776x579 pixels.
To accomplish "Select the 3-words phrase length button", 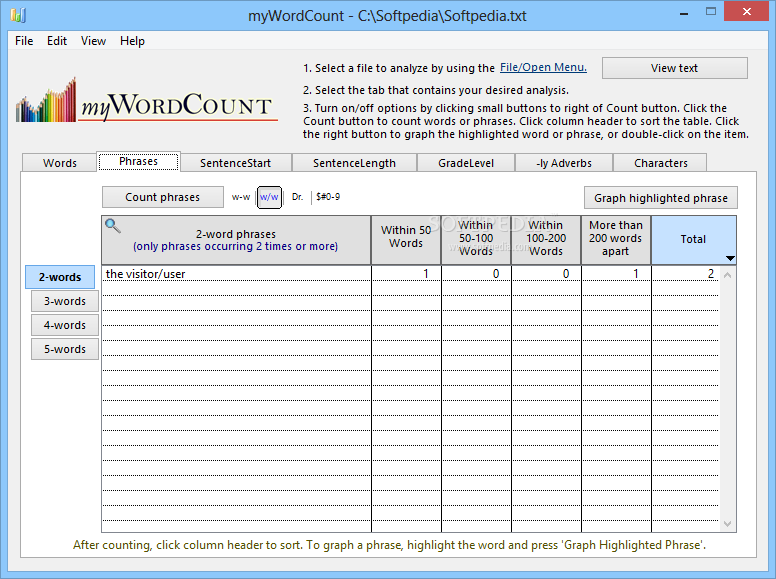I will click(x=65, y=301).
